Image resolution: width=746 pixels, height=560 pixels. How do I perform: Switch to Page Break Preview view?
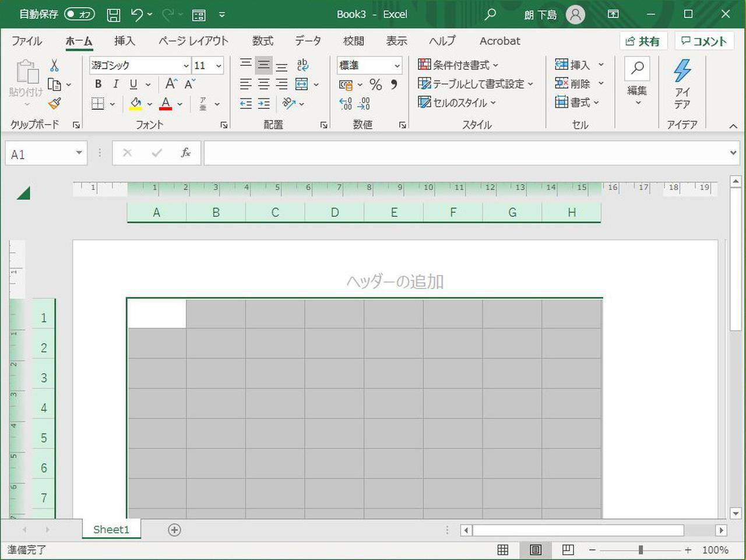click(x=568, y=550)
